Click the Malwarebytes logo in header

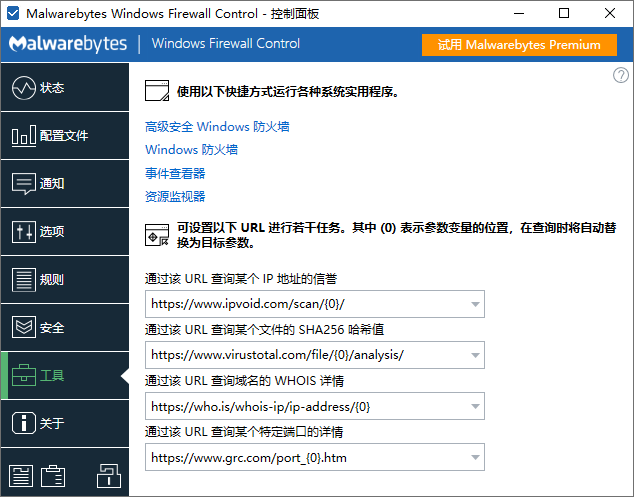[x=68, y=44]
